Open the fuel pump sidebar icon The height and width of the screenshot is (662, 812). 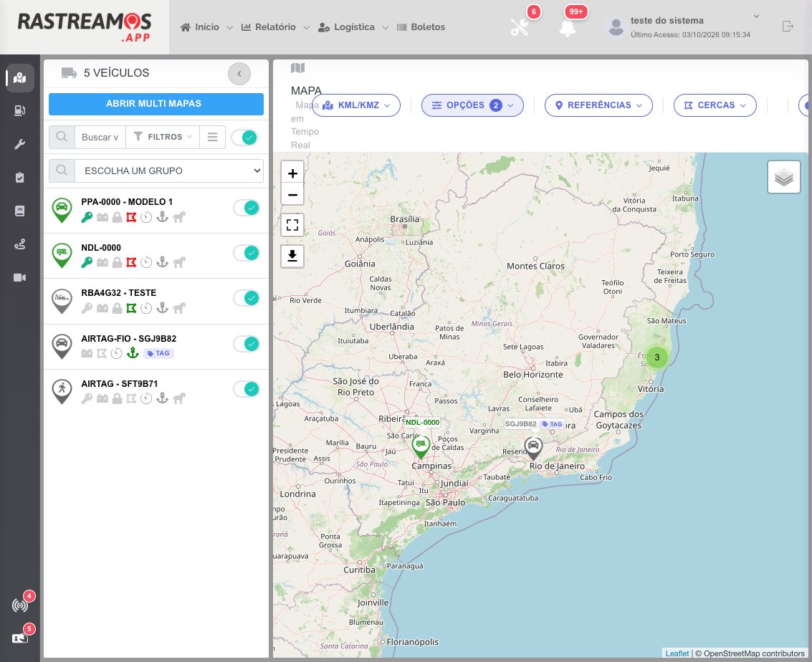tap(19, 110)
